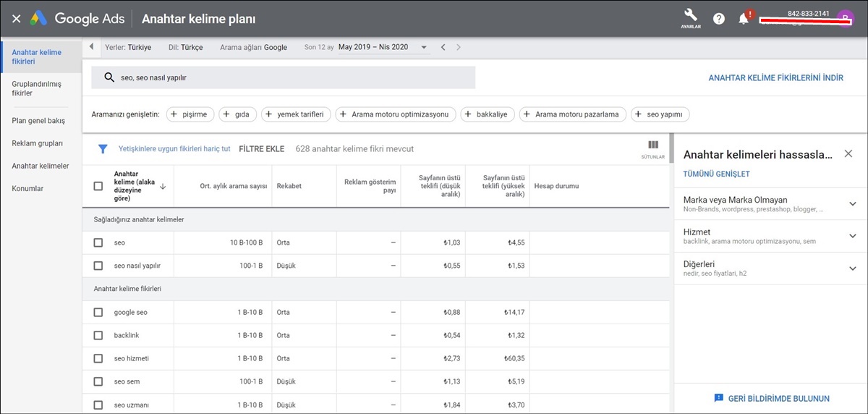Open the notifications bell icon

pos(744,19)
